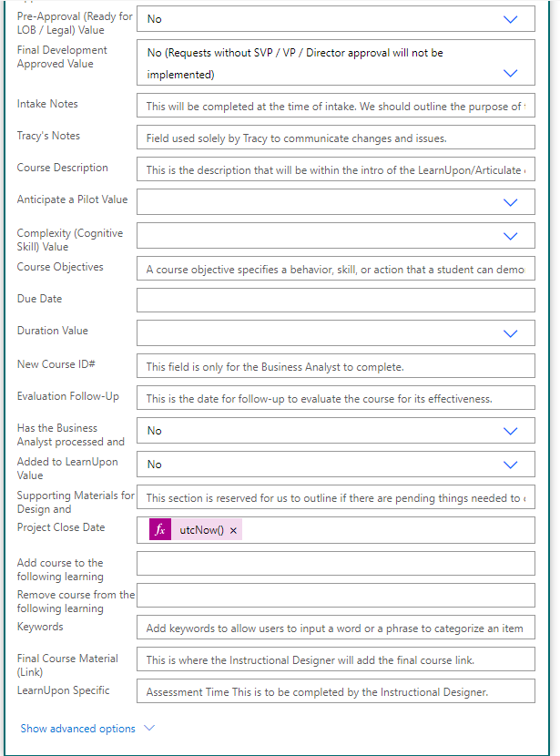Expand the Complexity (Cognitive Skill) Value dropdown
The height and width of the screenshot is (756, 560).
510,236
